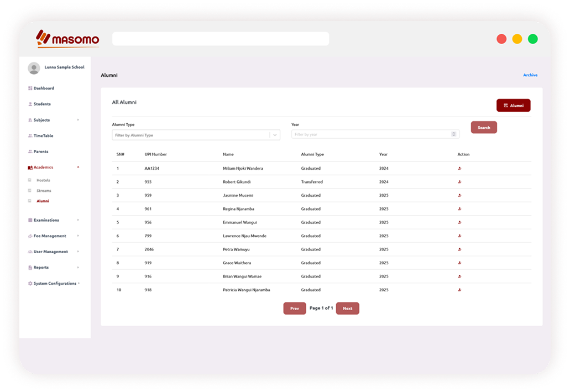Click the user avatar beside Lunna Sample School
Screen dimensions: 570x392
click(34, 68)
